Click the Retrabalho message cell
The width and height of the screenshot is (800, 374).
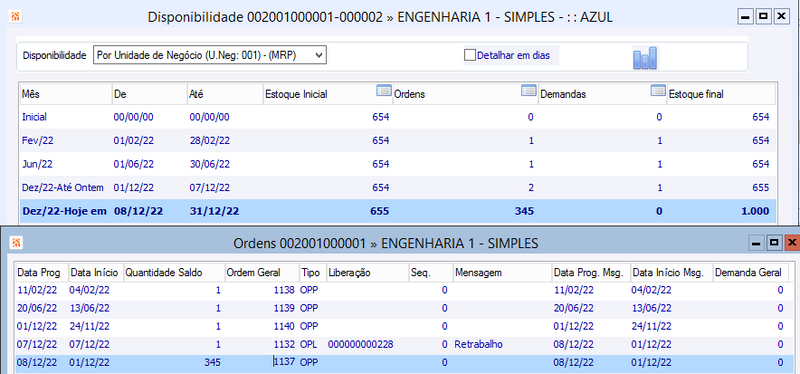click(479, 344)
